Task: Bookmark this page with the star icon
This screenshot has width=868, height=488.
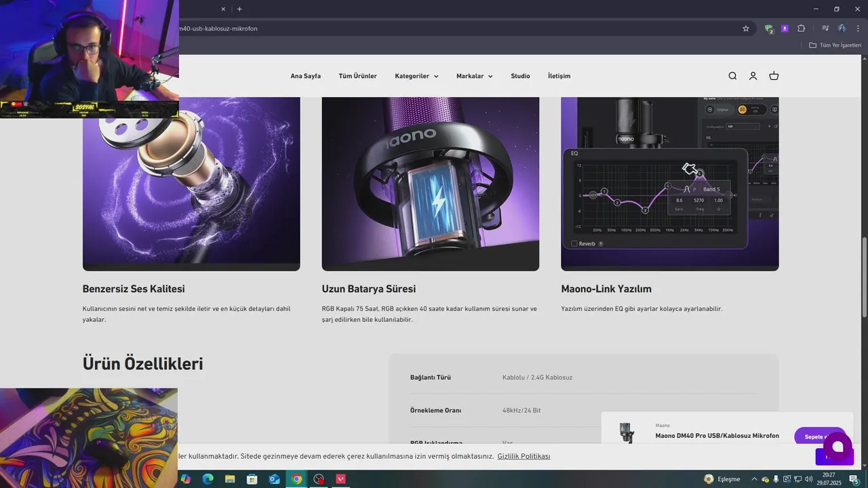Action: pyautogui.click(x=746, y=28)
